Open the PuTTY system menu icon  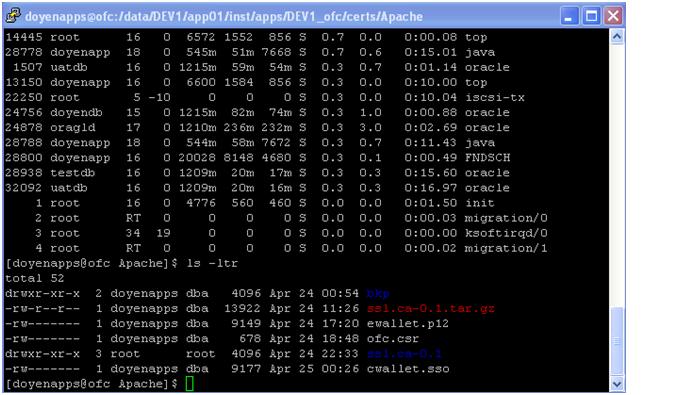click(x=13, y=16)
